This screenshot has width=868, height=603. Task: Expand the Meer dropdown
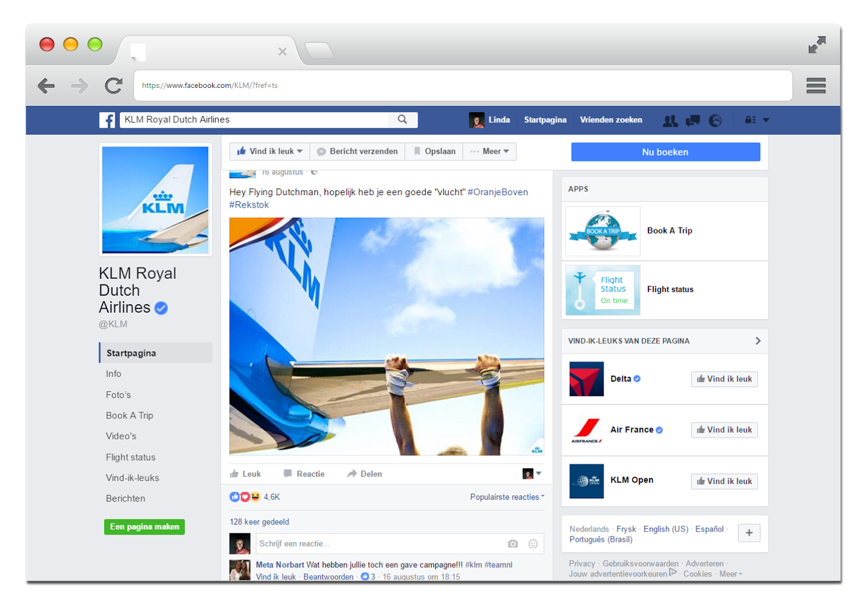point(489,151)
